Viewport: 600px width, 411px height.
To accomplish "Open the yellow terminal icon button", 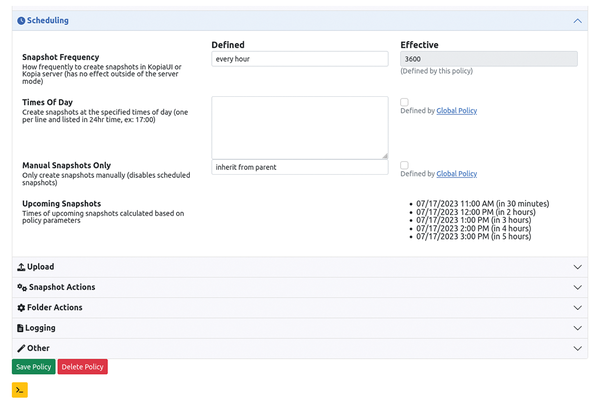I will 20,390.
